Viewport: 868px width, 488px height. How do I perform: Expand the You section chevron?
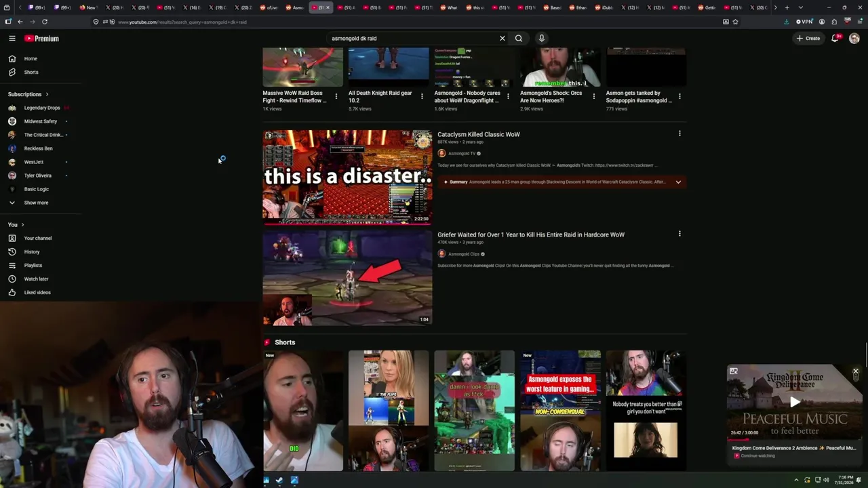coord(22,225)
